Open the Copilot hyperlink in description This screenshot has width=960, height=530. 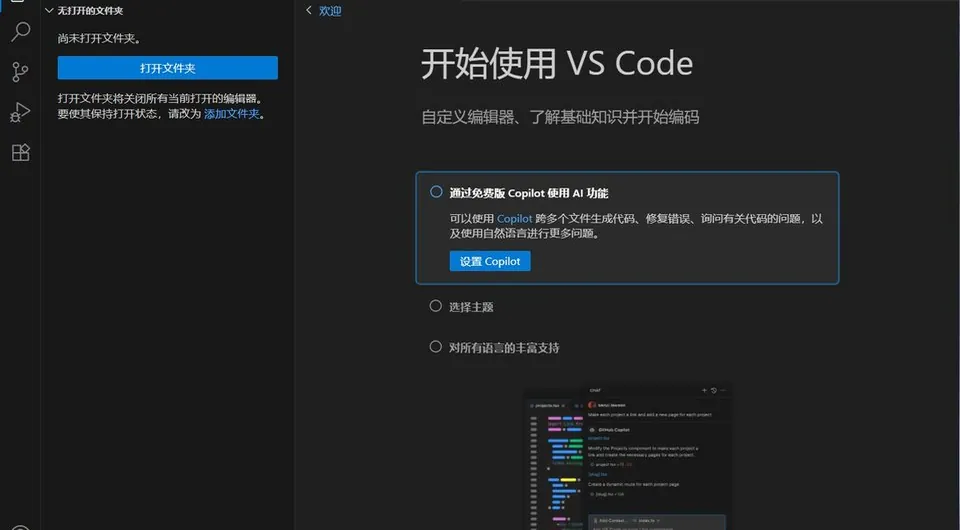tap(514, 218)
